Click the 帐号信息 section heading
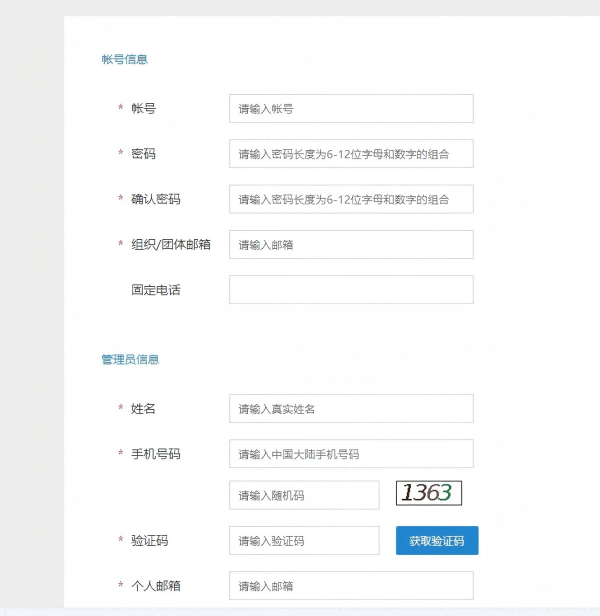The width and height of the screenshot is (600, 616). [x=125, y=59]
